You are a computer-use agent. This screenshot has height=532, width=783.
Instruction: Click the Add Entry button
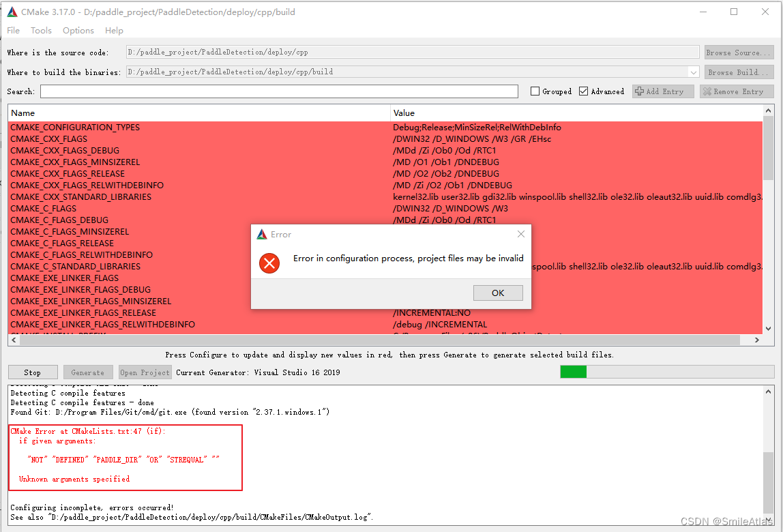[663, 91]
